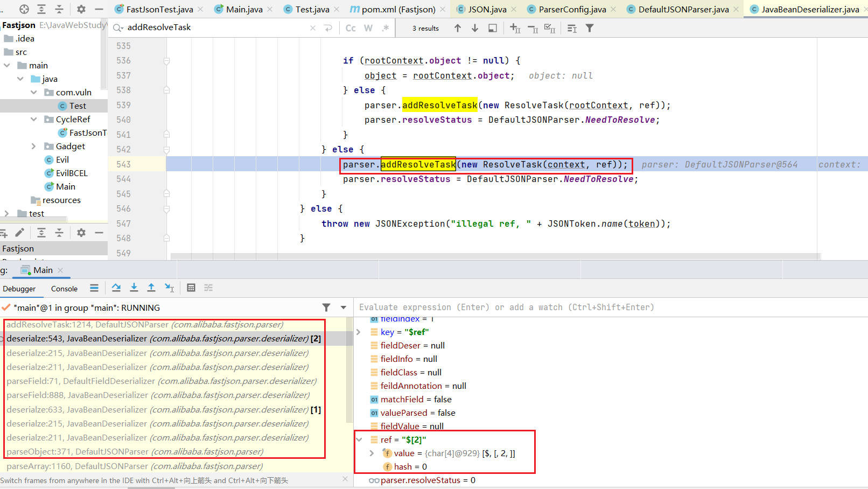Switch to the Console tab
This screenshot has width=868, height=489.
point(64,289)
